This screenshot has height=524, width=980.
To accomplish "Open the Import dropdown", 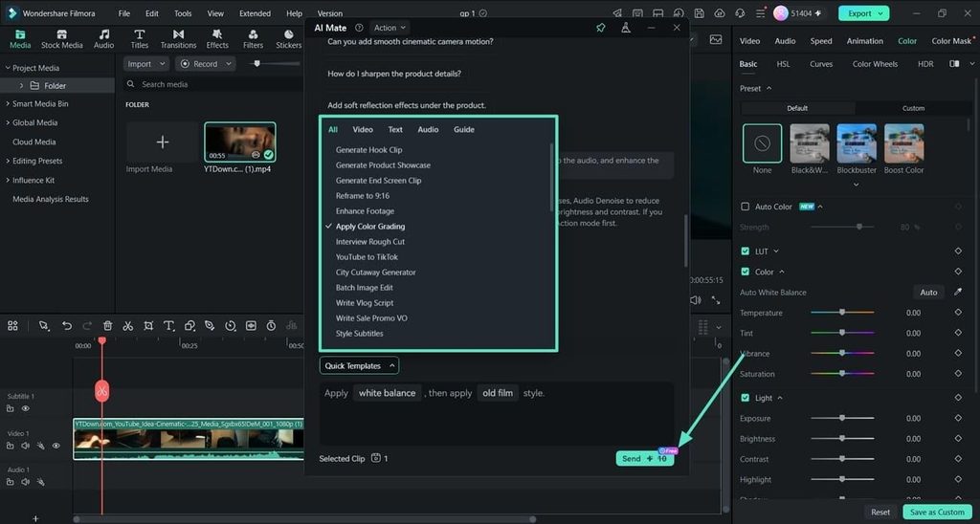I will pos(146,64).
